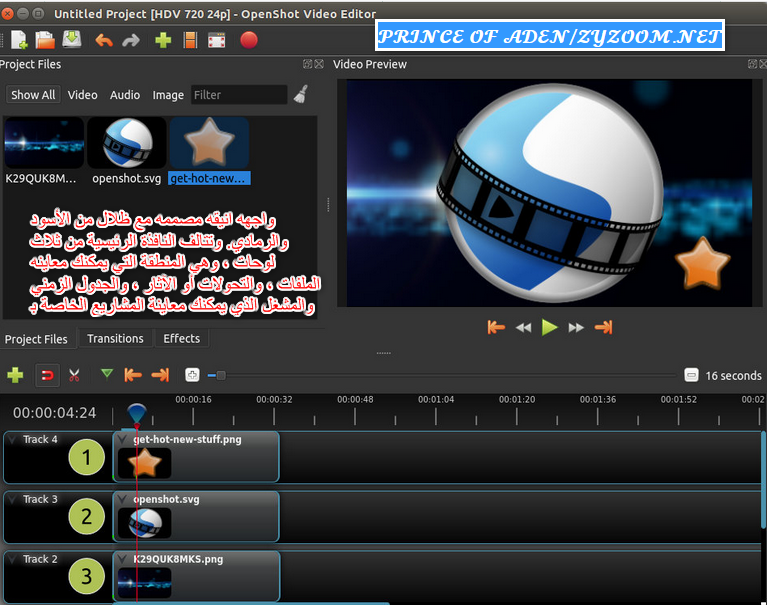Select K29QUK8MKS.png clip on Track 2
Screen dimensions: 767x605
(196, 577)
